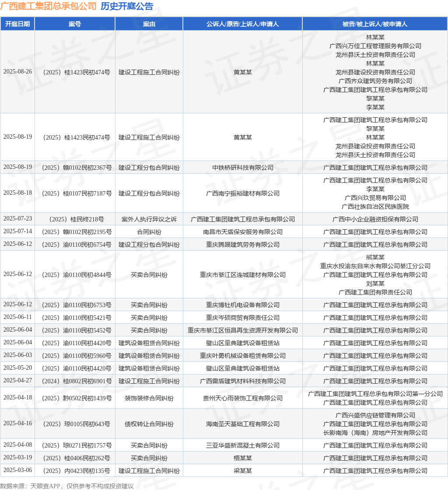Click case number 渝0110民初6754号
448x490 pixels.
77,245
